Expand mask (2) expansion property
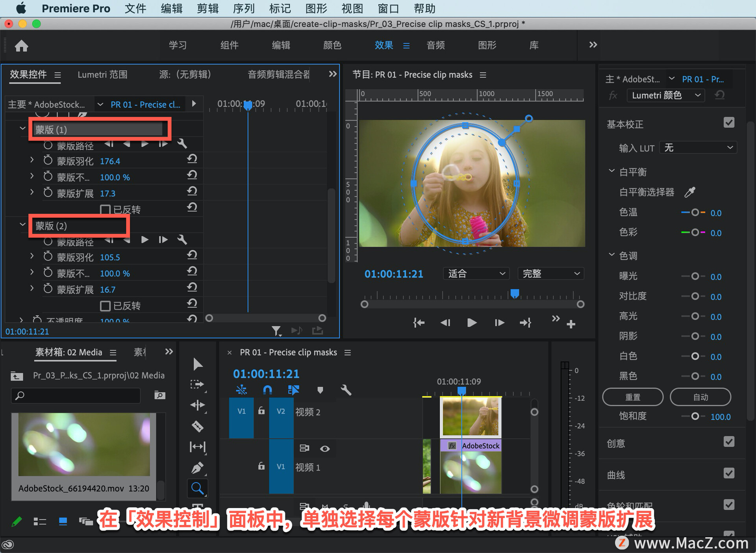The height and width of the screenshot is (553, 756). pos(32,288)
